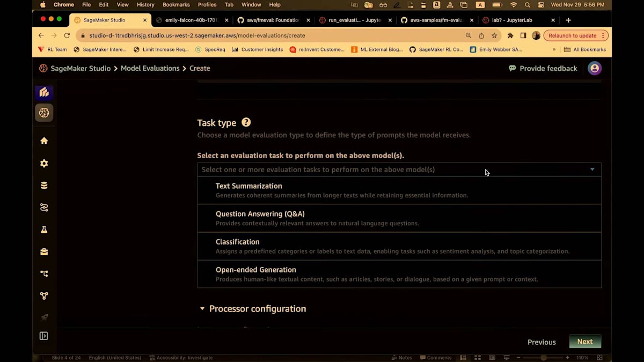Click Comments in the bottom status bar
Image resolution: width=644 pixels, height=362 pixels.
[436, 358]
